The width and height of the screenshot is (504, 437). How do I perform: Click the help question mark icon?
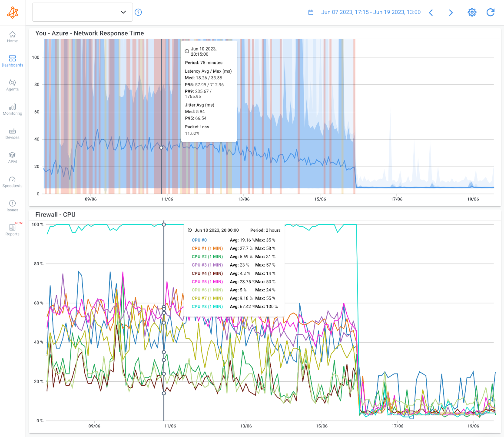[138, 12]
